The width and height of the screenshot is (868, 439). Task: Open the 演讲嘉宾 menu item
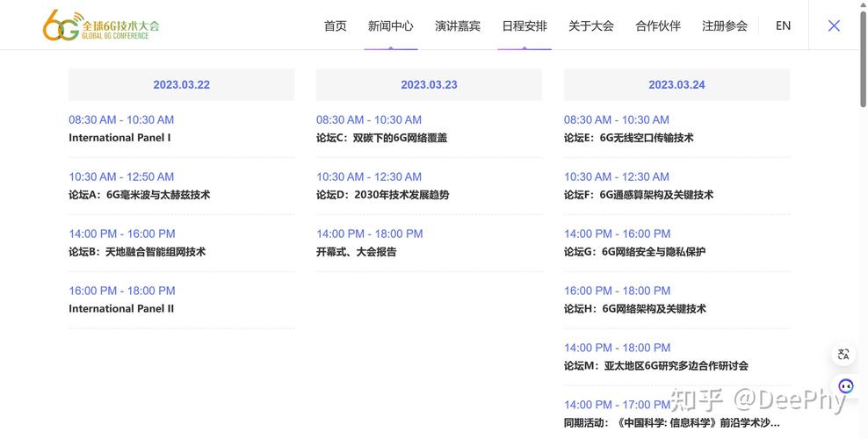point(457,25)
